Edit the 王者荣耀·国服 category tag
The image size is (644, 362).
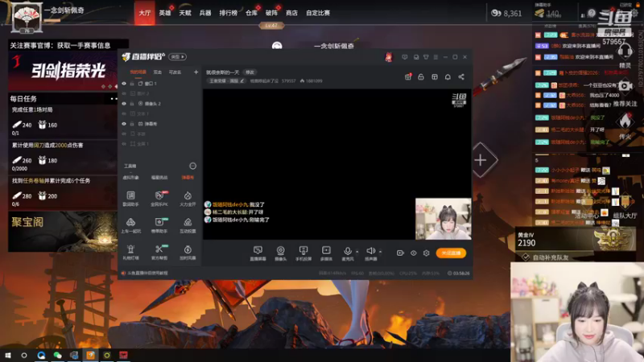pos(226,81)
